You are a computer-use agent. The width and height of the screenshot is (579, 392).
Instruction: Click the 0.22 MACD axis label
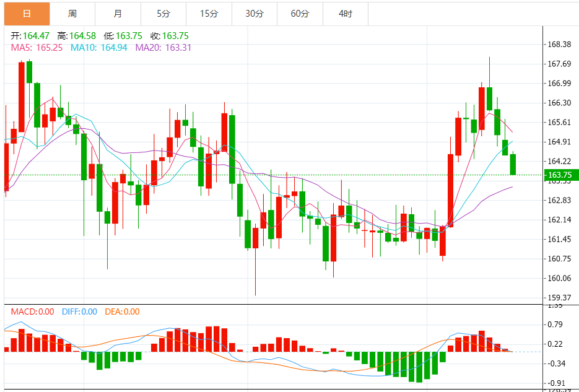tap(556, 344)
